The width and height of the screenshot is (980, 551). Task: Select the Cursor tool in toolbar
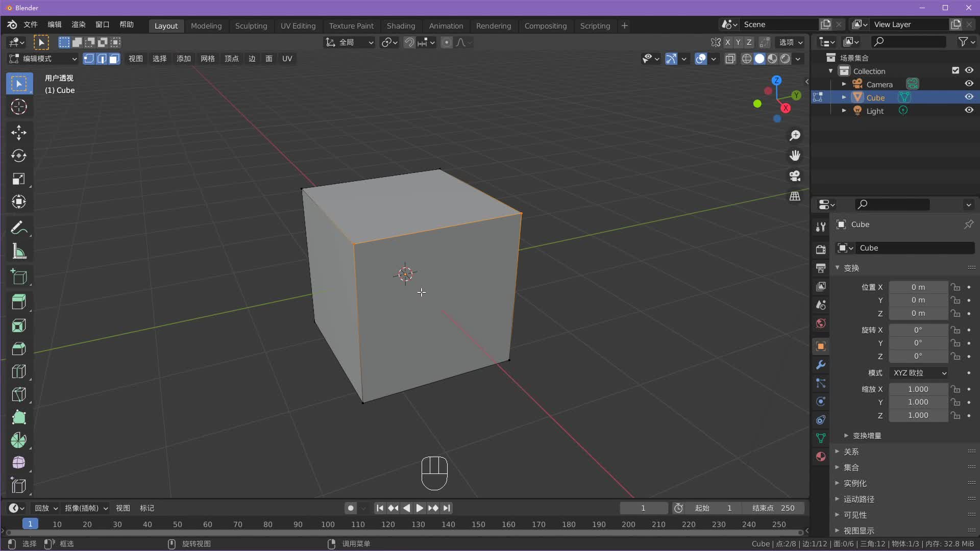19,107
